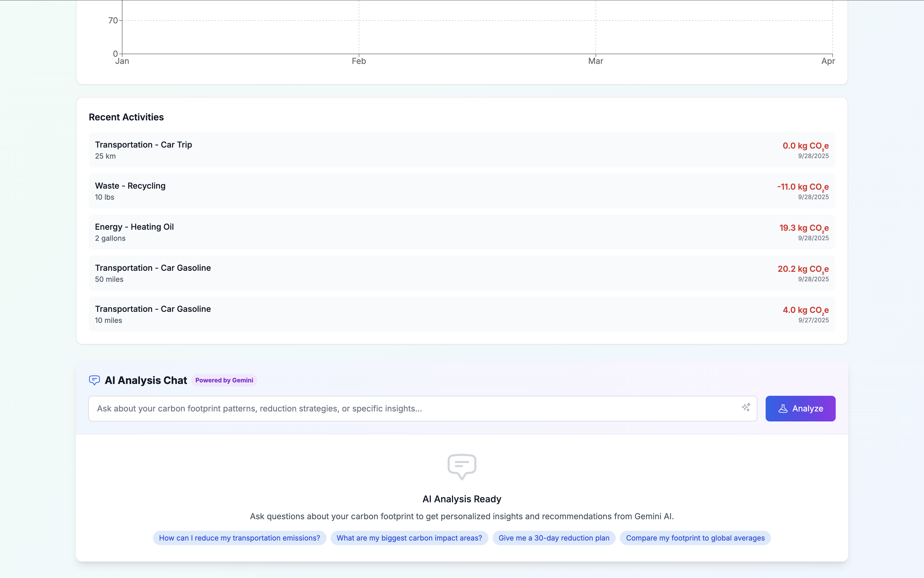Open the Transportation - Car Trip activity row
The image size is (924, 578).
462,150
